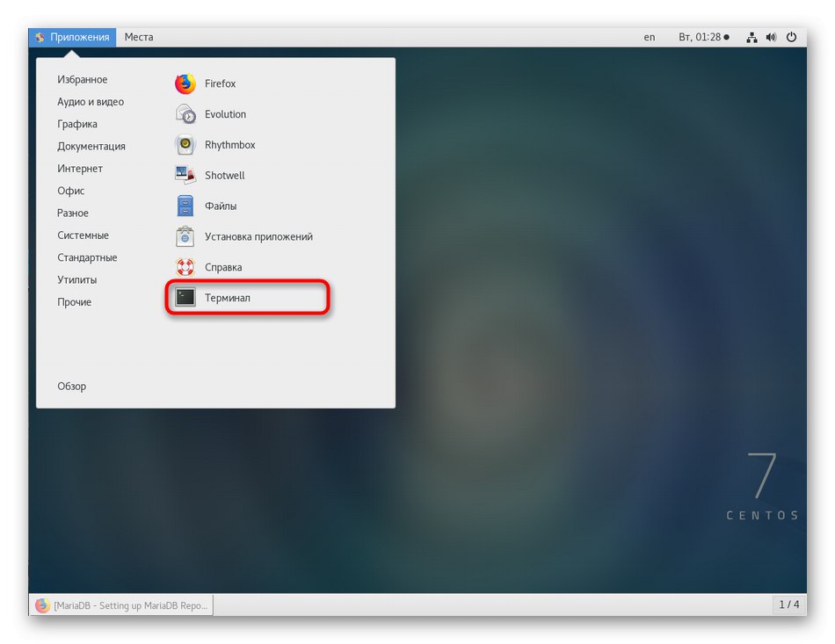The height and width of the screenshot is (644, 835).
Task: Open the Приложения menu
Action: pos(72,37)
